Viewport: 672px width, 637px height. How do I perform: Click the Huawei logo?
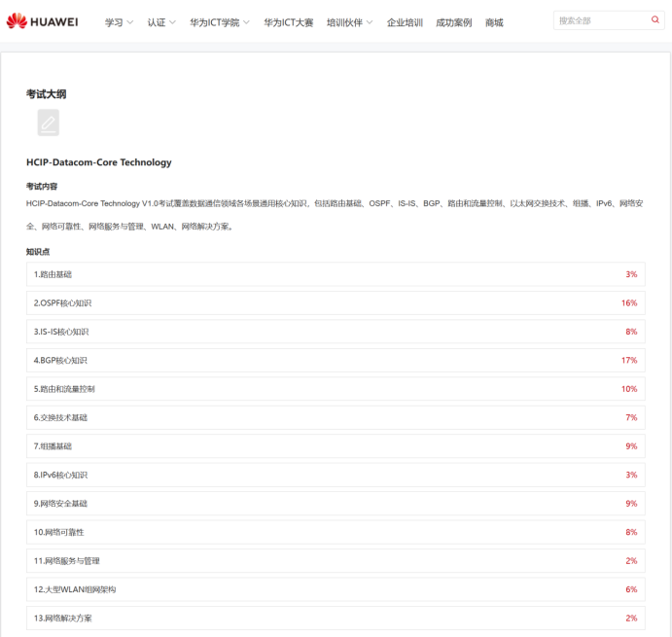click(42, 21)
